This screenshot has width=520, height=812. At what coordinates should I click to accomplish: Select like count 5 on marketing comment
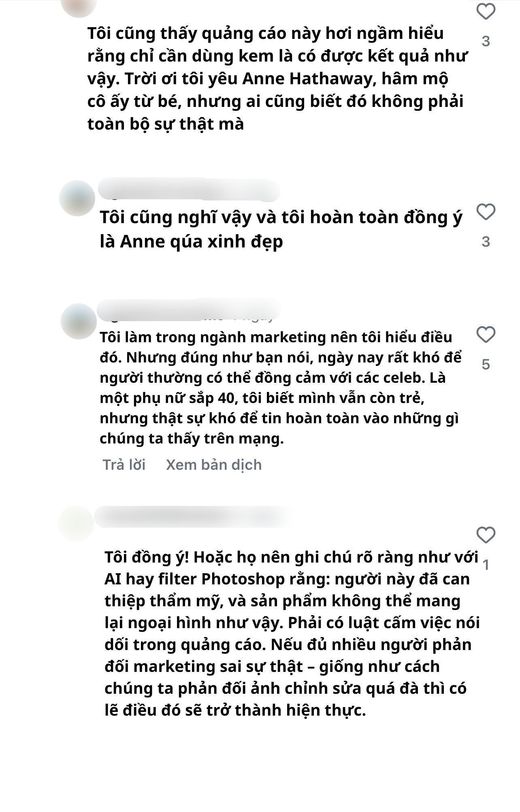(x=486, y=364)
